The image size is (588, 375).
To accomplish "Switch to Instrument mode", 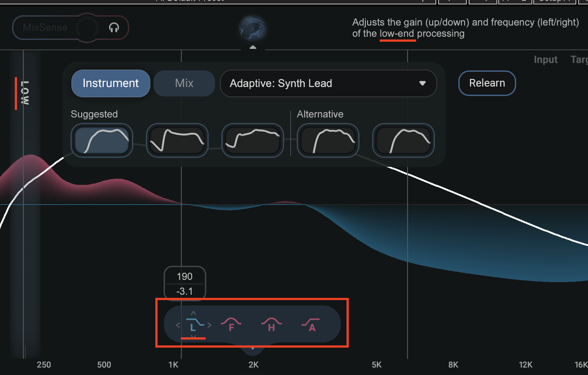I will click(110, 83).
